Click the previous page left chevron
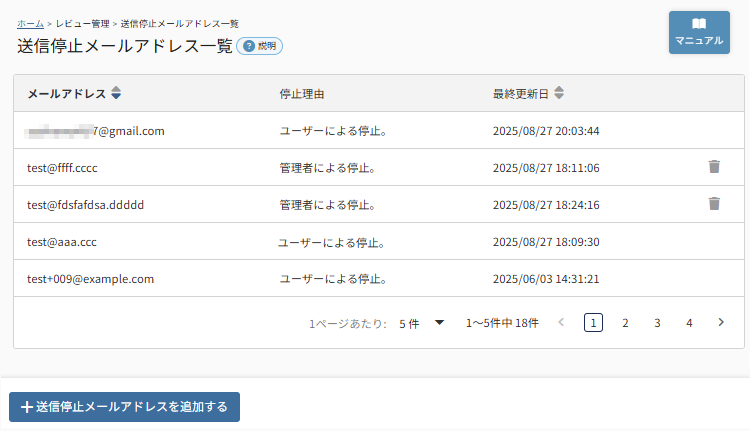The width and height of the screenshot is (750, 431). point(561,323)
